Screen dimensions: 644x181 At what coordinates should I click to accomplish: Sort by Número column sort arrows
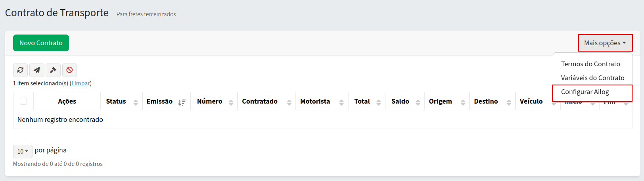point(231,102)
